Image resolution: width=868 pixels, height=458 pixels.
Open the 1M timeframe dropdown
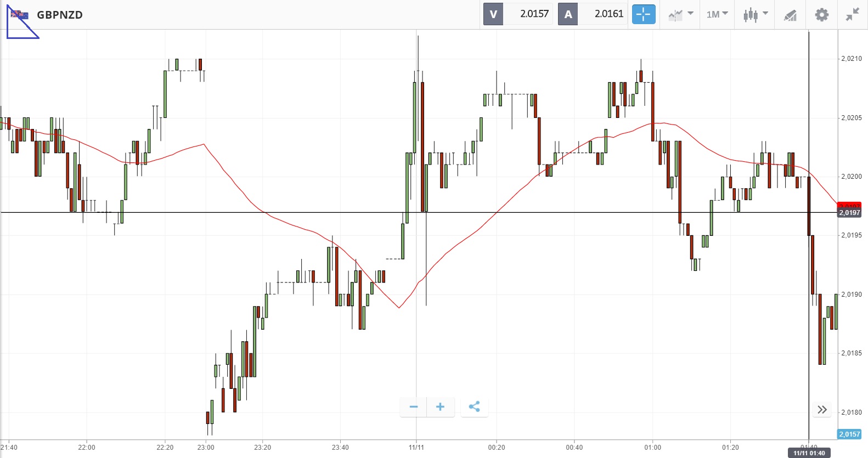717,14
